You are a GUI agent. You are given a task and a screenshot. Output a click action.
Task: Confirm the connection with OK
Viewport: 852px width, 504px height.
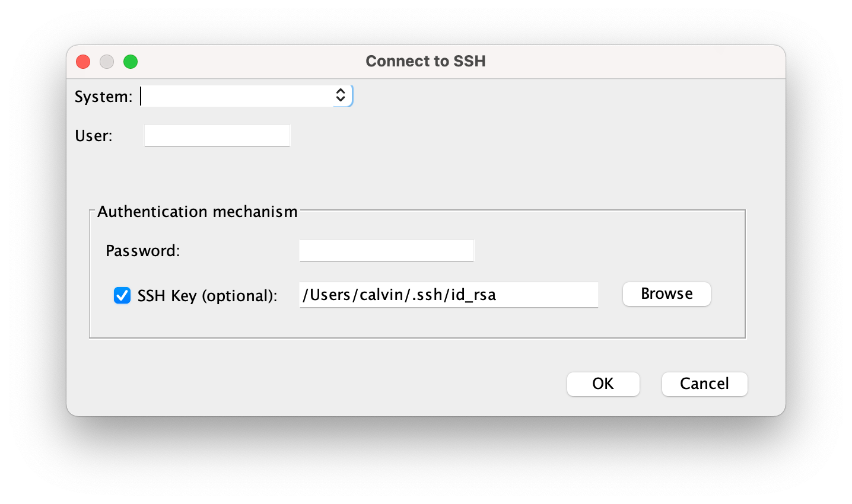point(603,384)
